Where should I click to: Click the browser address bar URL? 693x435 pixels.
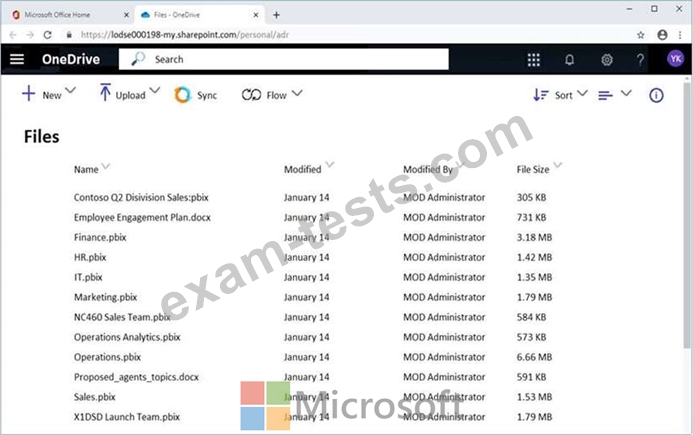(184, 35)
